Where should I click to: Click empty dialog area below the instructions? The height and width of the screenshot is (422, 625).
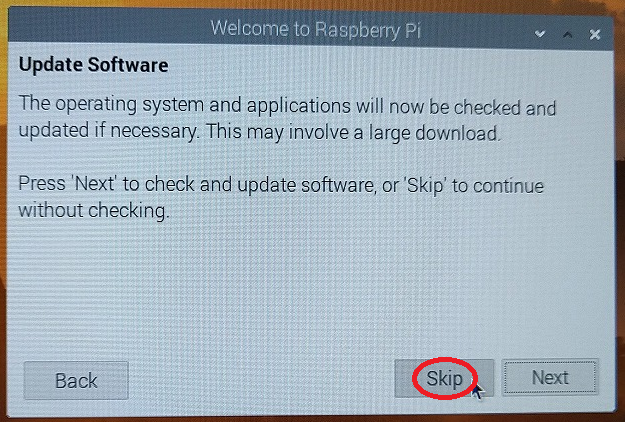click(x=311, y=287)
